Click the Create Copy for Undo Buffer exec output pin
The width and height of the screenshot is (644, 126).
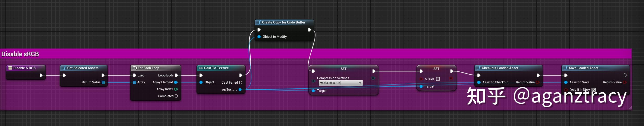pos(310,30)
